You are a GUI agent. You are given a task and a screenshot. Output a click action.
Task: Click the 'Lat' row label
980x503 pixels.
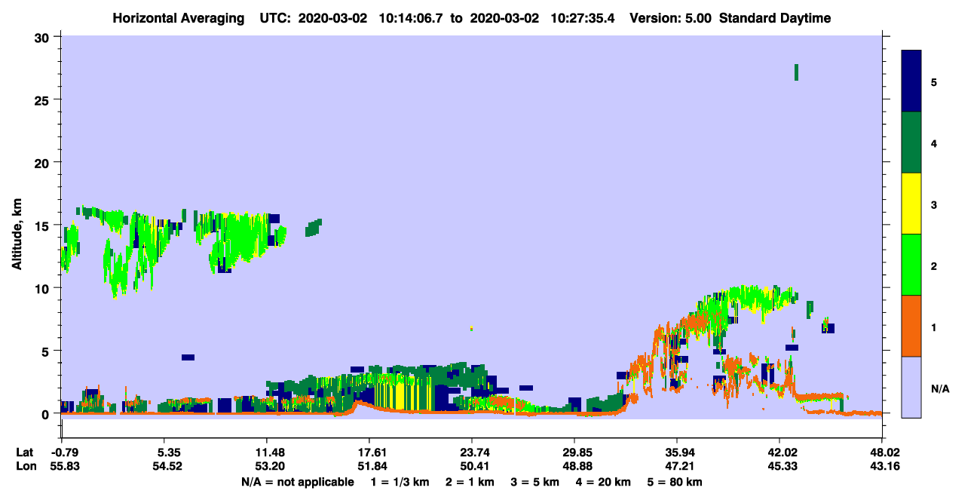[24, 452]
